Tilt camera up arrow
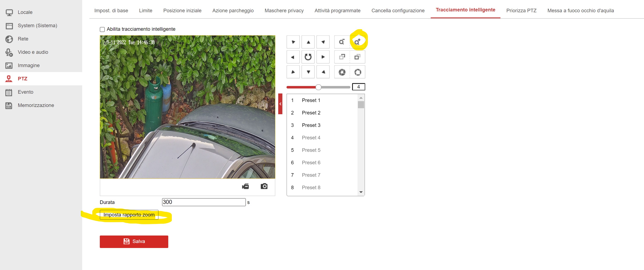644x270 pixels. (x=308, y=42)
